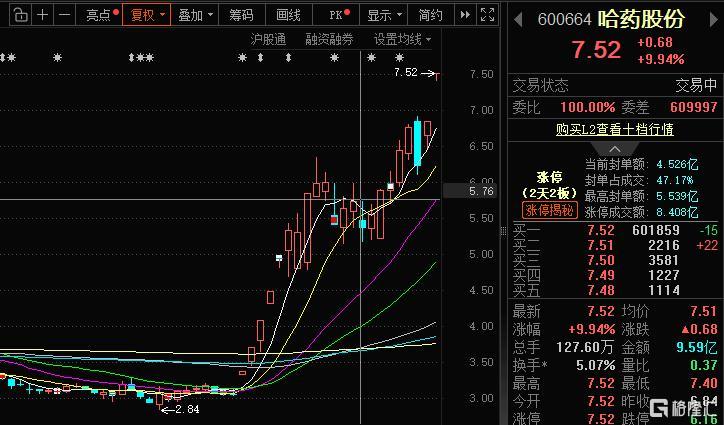The width and height of the screenshot is (724, 425).
Task: Click the 当前封单额 4.526亿 value
Action: point(677,164)
